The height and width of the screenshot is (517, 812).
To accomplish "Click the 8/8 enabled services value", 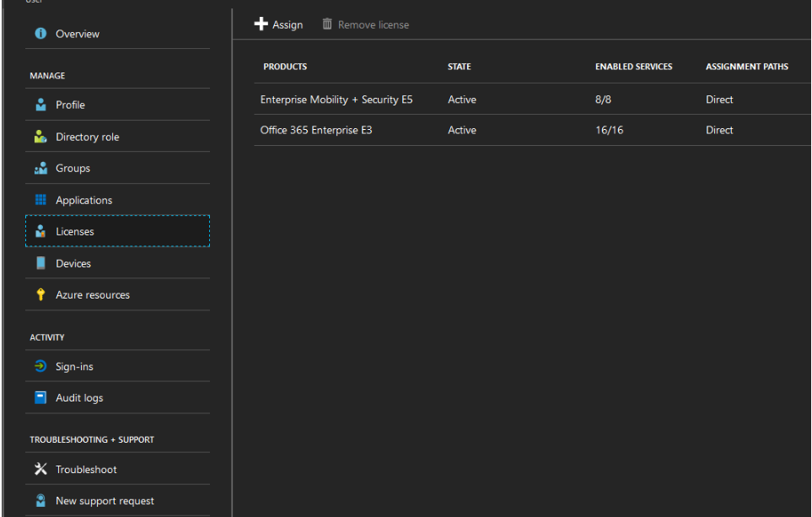I will click(603, 100).
